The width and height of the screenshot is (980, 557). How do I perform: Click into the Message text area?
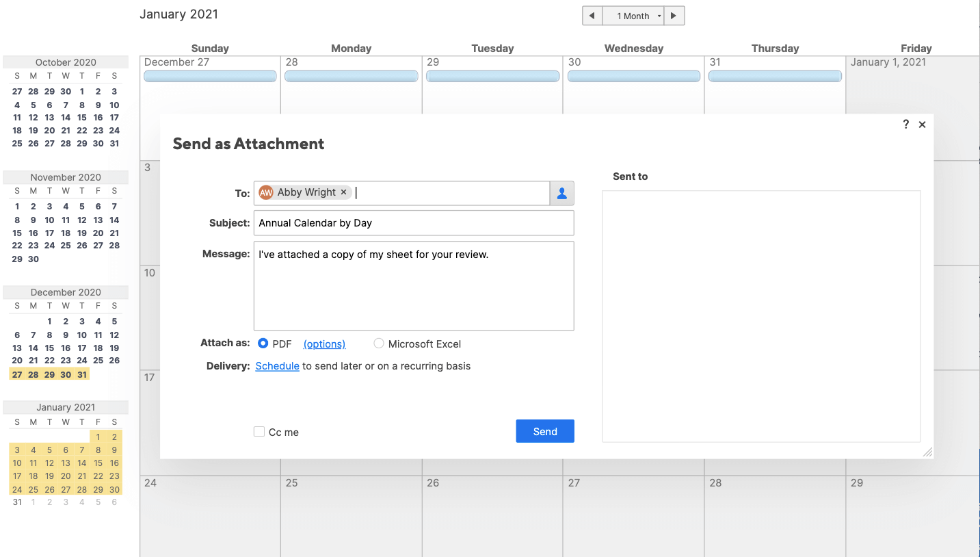pyautogui.click(x=413, y=286)
